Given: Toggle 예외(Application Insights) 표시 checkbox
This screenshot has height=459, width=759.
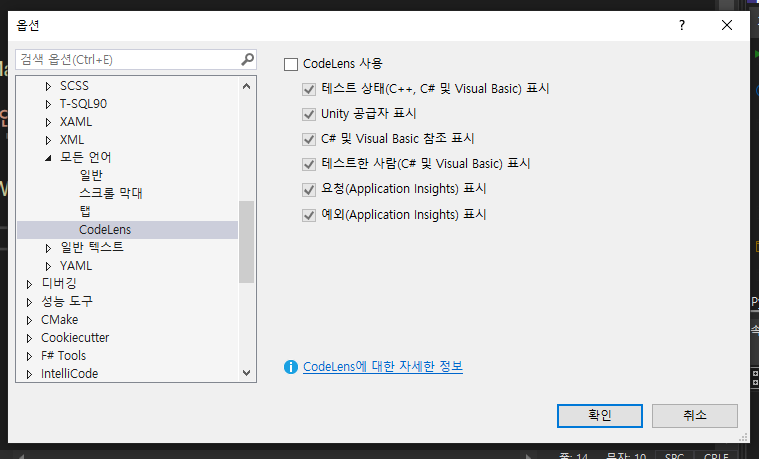Looking at the screenshot, I should click(309, 215).
